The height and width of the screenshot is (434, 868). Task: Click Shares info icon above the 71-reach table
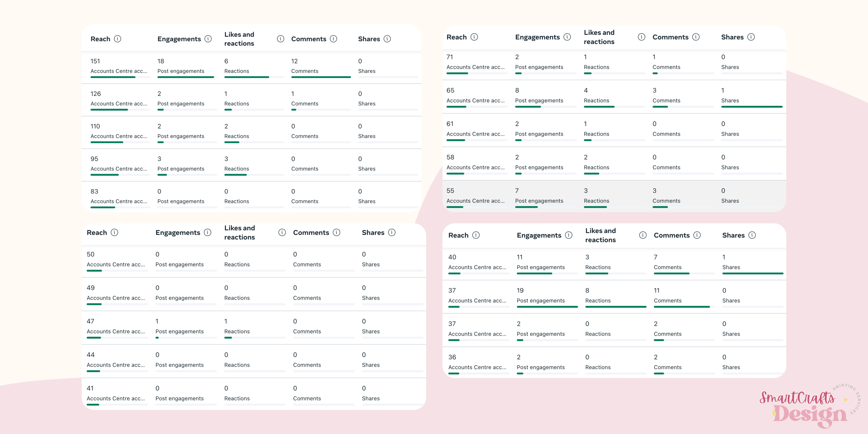tap(751, 37)
